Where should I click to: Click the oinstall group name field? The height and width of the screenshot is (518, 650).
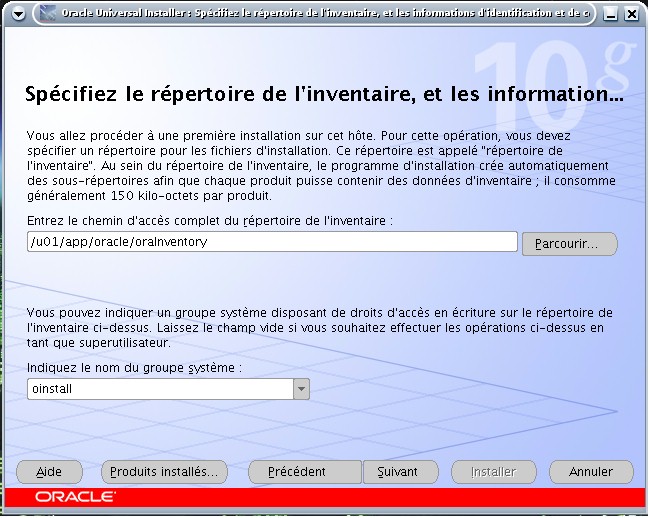pyautogui.click(x=160, y=389)
